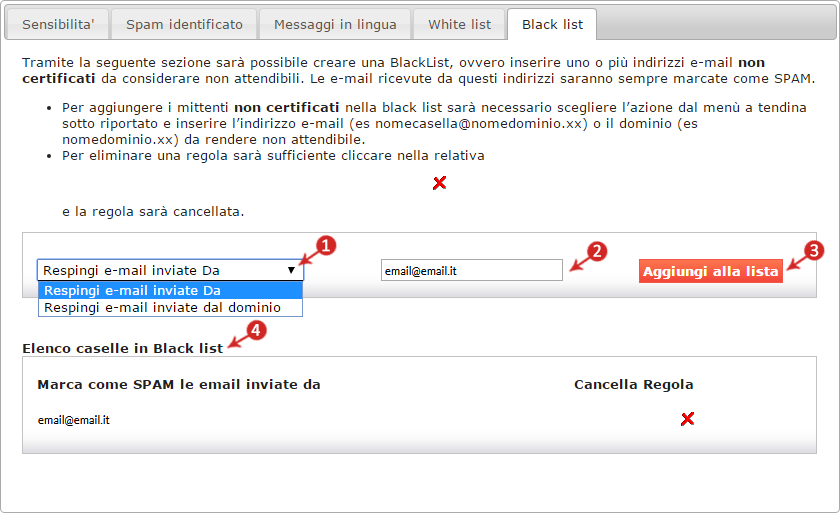This screenshot has height=513, width=840.
Task: Open the Messaggi in lingua tab
Action: [x=335, y=25]
